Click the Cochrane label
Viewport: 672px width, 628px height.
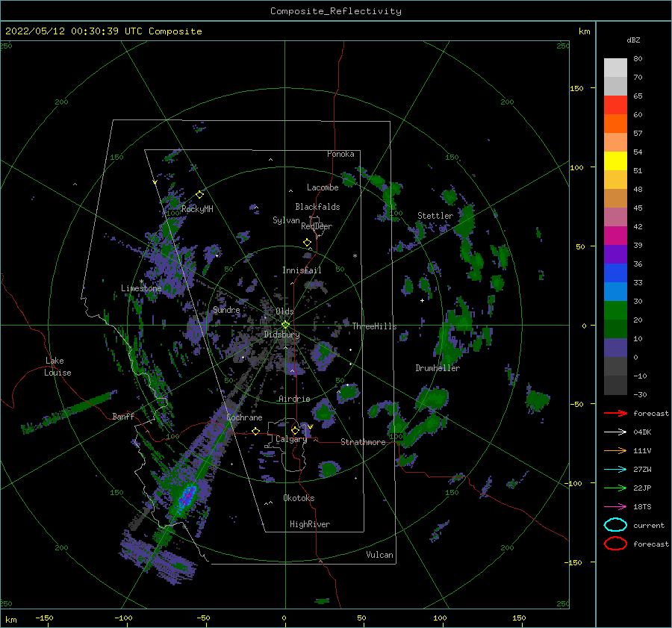click(x=244, y=417)
